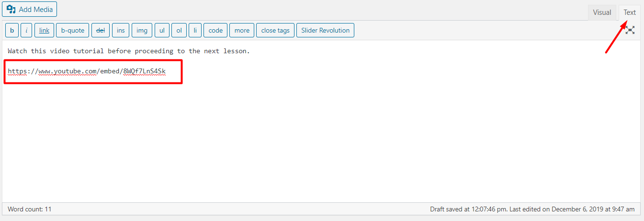This screenshot has height=221, width=644.
Task: Insert a blockquote using b-quote
Action: [72, 30]
